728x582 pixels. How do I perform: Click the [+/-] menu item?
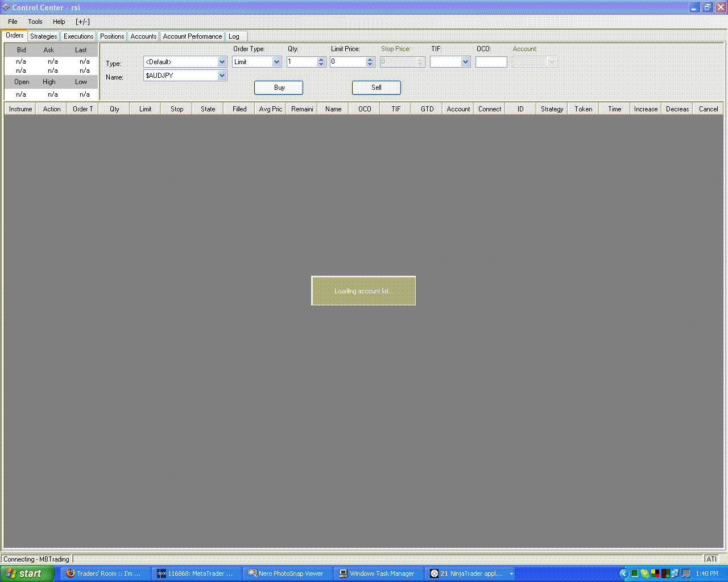pos(82,22)
